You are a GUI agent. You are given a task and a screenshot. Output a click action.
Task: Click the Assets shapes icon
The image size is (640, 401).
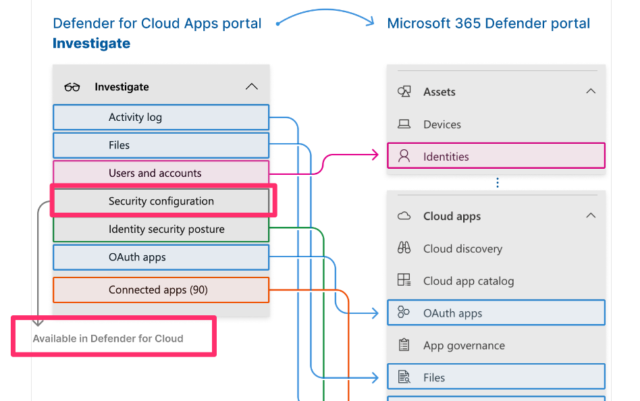[404, 91]
